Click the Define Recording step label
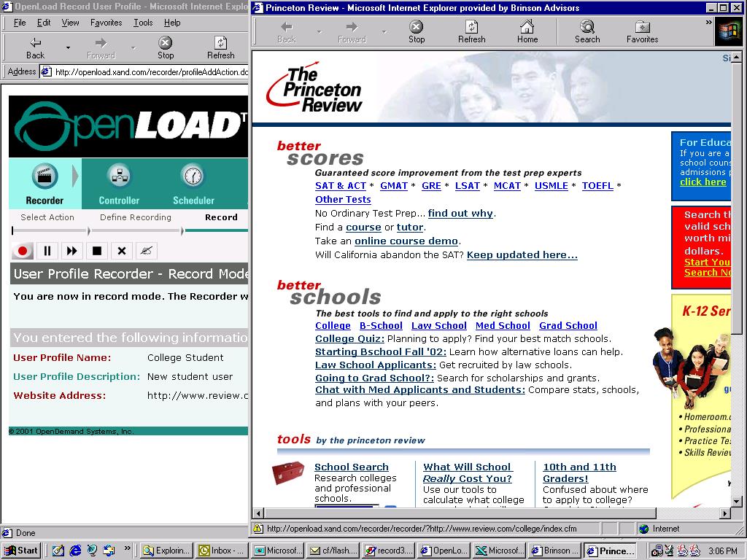Viewport: 747px width, 560px height. coord(135,217)
